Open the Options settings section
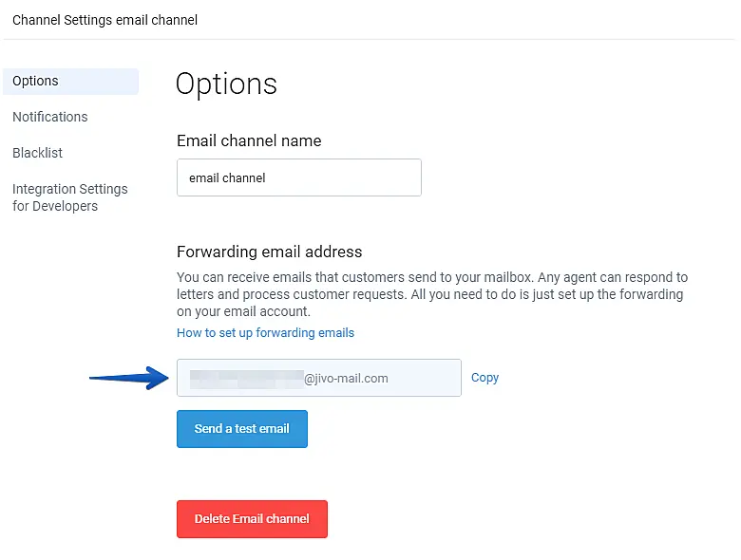This screenshot has height=560, width=741. [36, 81]
